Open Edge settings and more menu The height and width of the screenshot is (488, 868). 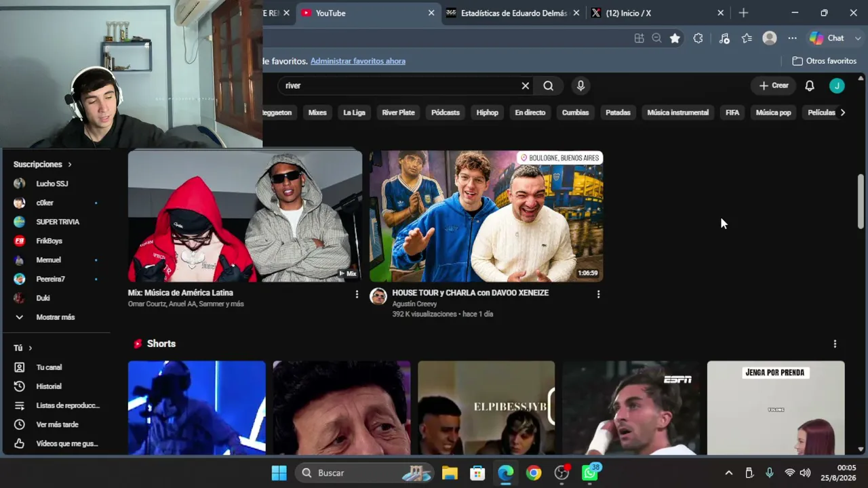[792, 39]
